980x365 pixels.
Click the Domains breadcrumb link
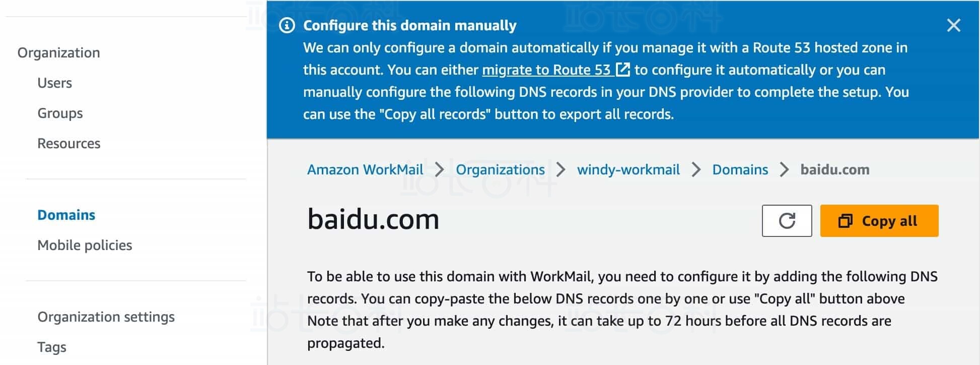point(740,169)
